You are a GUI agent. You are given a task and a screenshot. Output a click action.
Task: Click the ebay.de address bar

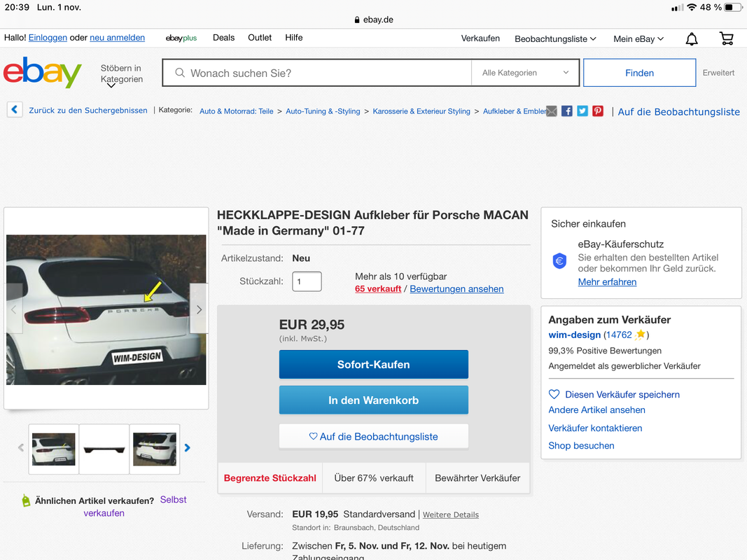pos(374,20)
